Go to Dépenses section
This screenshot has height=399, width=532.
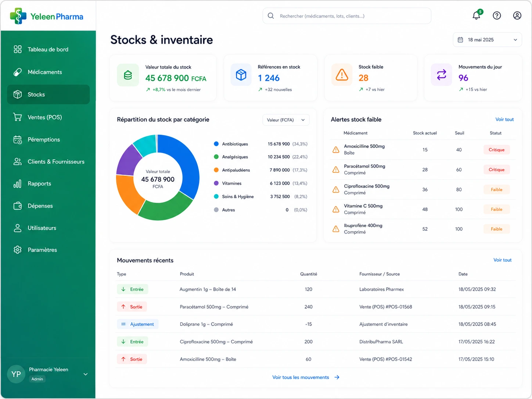(x=48, y=206)
